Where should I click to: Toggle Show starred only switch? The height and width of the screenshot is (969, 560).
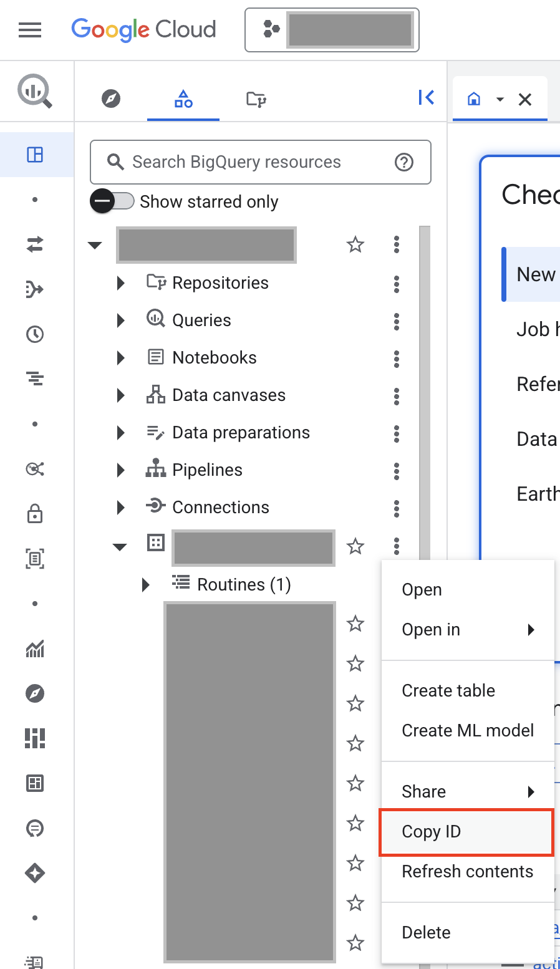[112, 201]
